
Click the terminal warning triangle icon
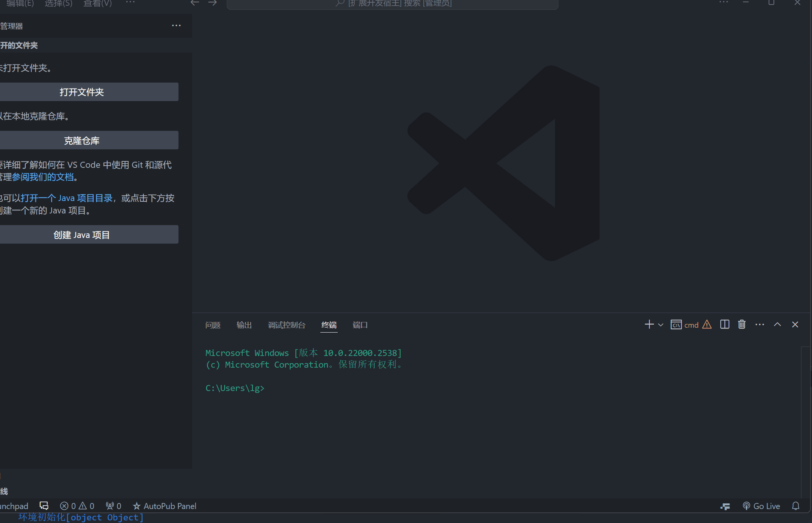(707, 325)
